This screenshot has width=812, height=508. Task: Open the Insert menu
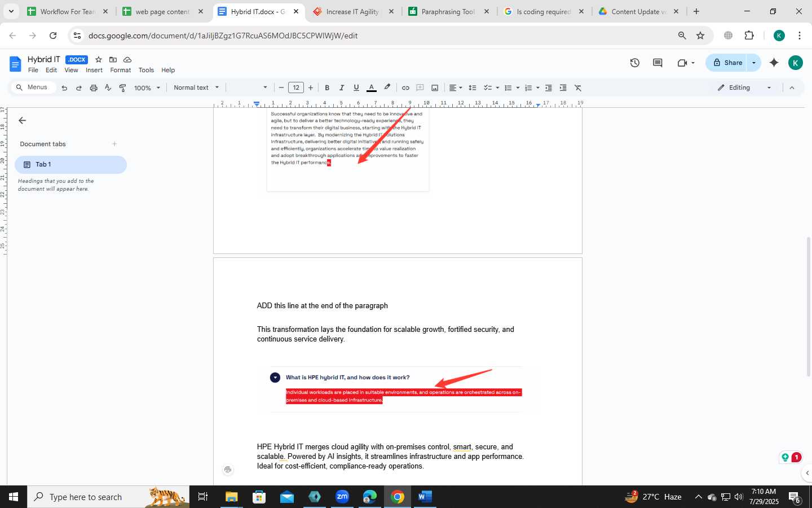coord(94,70)
